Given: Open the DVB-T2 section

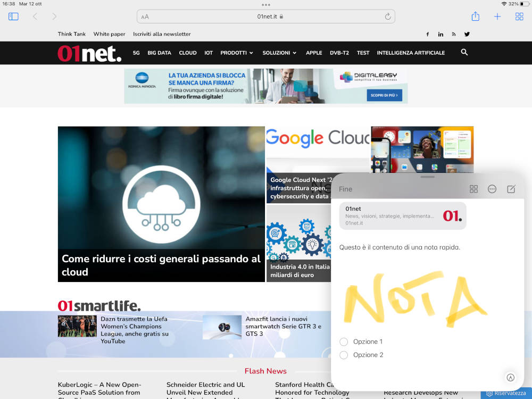Looking at the screenshot, I should (x=339, y=53).
